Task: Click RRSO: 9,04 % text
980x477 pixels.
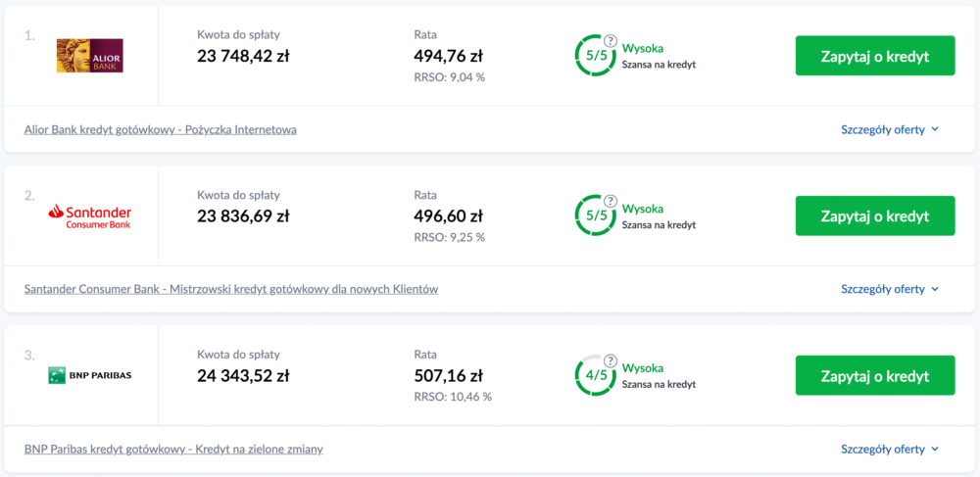Action: [450, 77]
